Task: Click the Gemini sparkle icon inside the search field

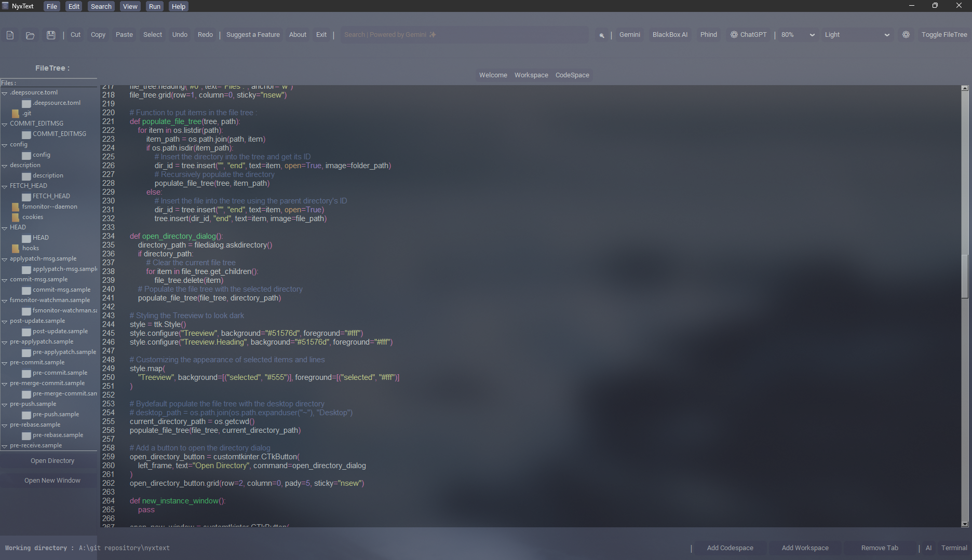Action: tap(433, 34)
